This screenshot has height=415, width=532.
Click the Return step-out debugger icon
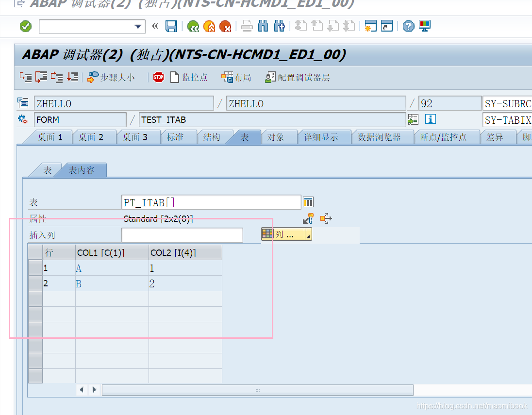pyautogui.click(x=57, y=77)
